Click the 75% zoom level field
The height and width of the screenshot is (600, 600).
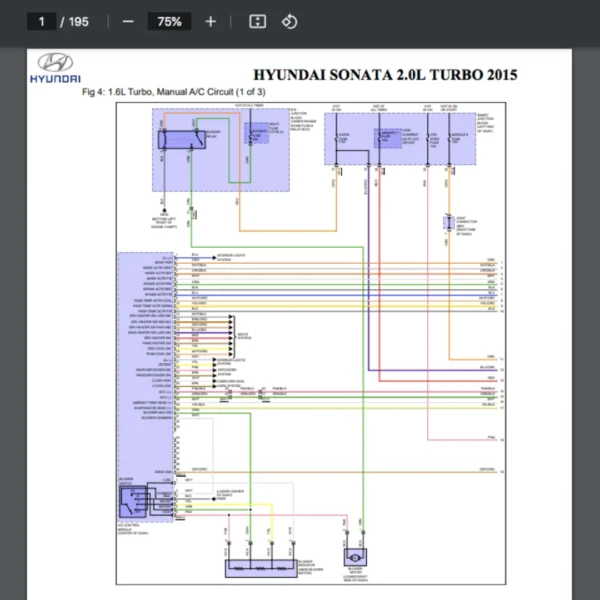point(168,21)
